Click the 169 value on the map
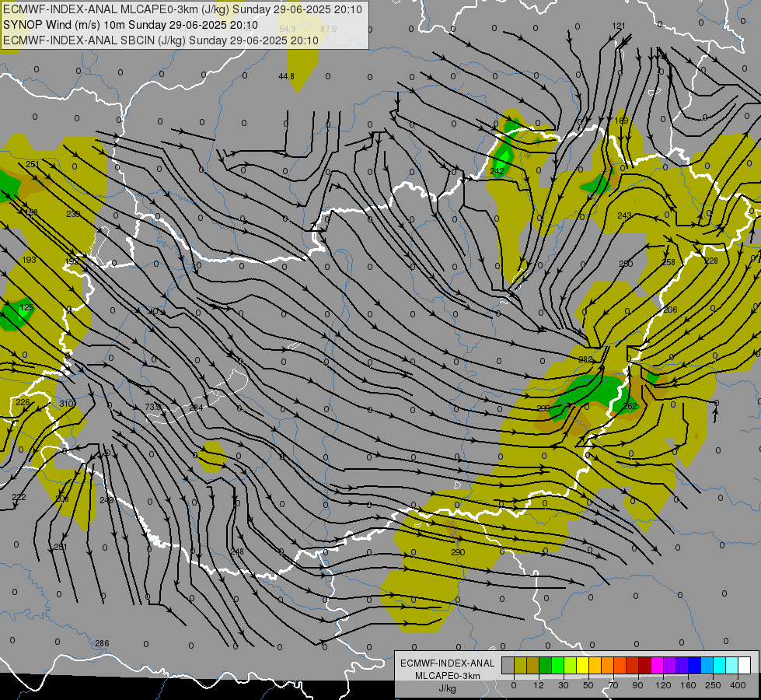 pyautogui.click(x=621, y=121)
